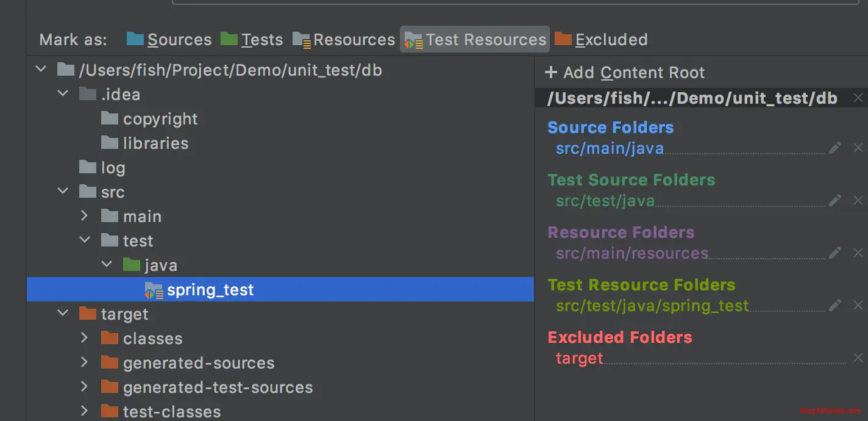Image resolution: width=868 pixels, height=421 pixels.
Task: Unmark src/test/java/spring_test test resource
Action: click(x=858, y=305)
